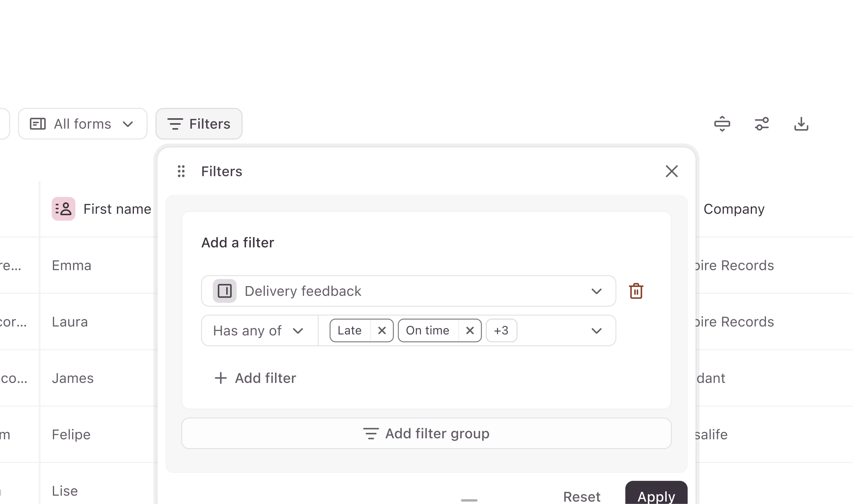
Task: Remove the On time tag
Action: [470, 330]
